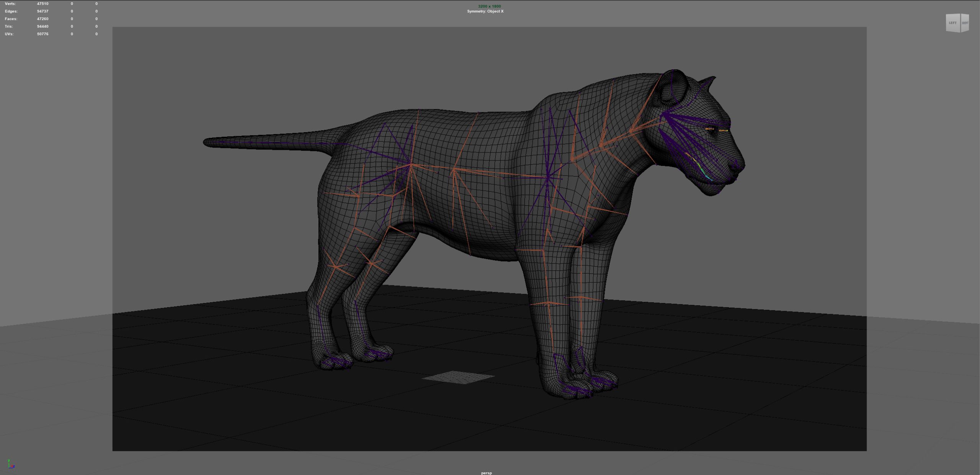Click the face count value 47260
This screenshot has width=980, height=475.
point(42,19)
